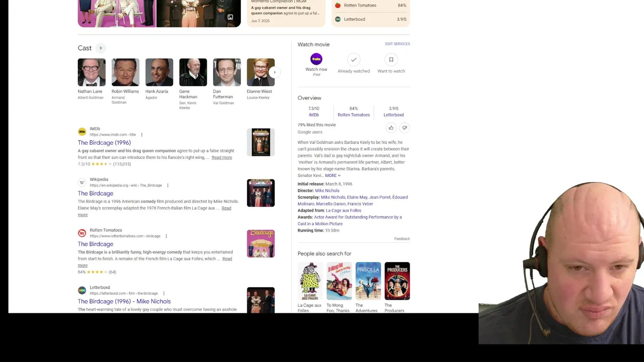Viewport: 644px width, 362px height.
Task: Open Priscilla related movie poster
Action: [368, 281]
